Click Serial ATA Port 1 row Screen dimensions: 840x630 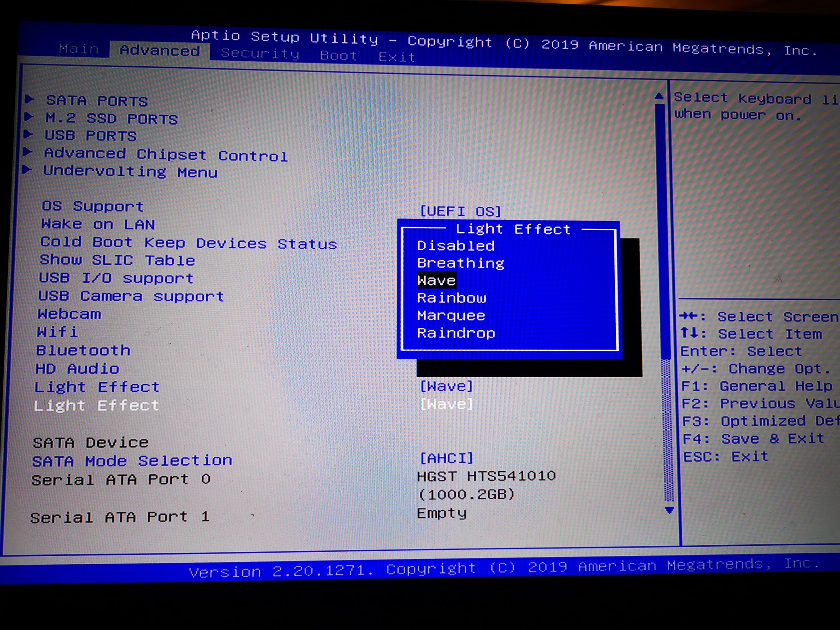(x=120, y=517)
